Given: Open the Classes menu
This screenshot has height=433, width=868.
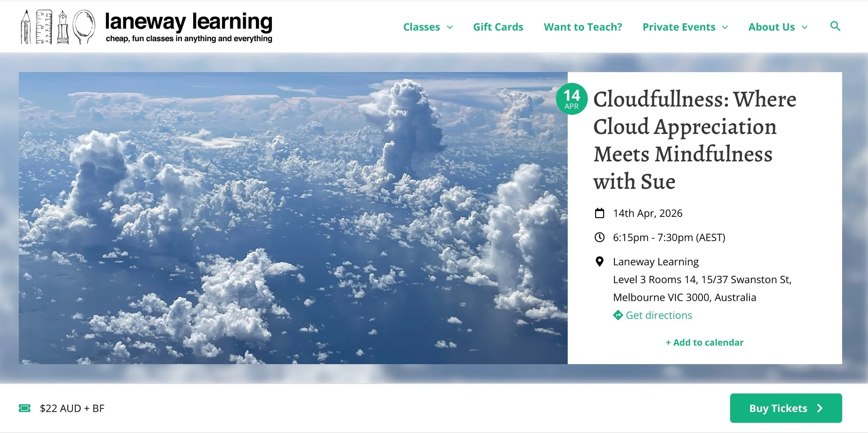Looking at the screenshot, I should coord(422,27).
